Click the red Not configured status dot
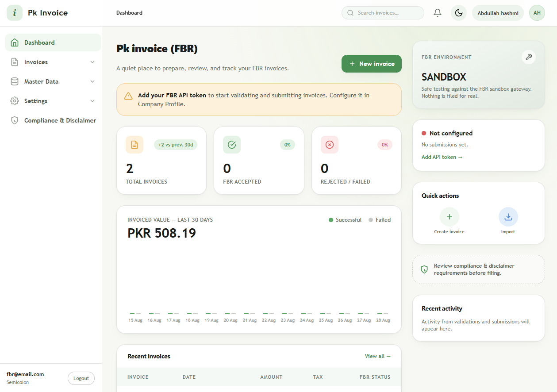Image resolution: width=557 pixels, height=392 pixels. [x=424, y=133]
